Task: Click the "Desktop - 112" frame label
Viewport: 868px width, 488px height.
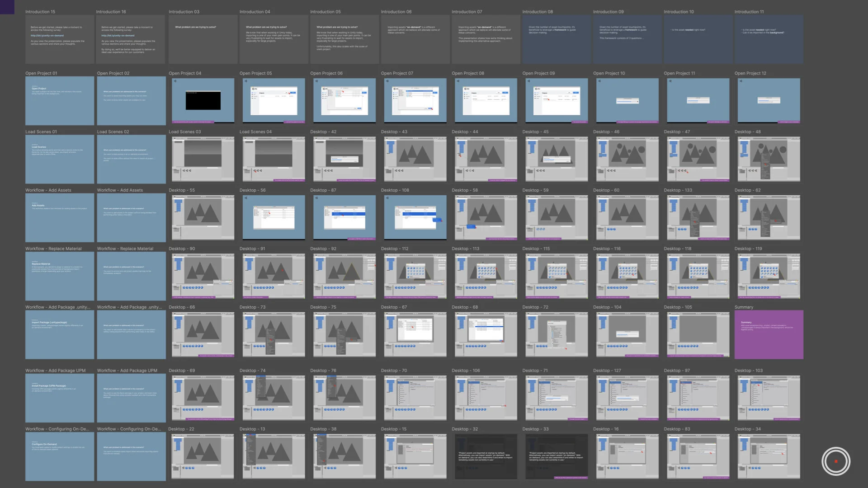Action: (394, 249)
